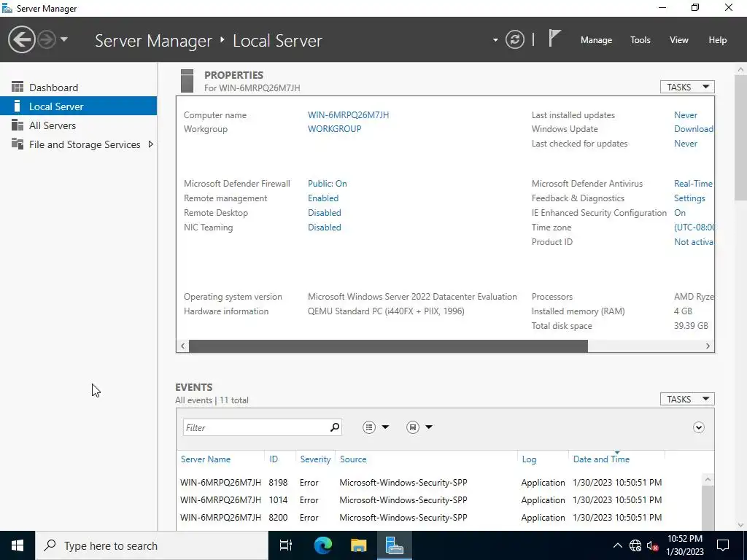The width and height of the screenshot is (747, 560).
Task: Expand File and Storage Services arrow
Action: point(150,144)
